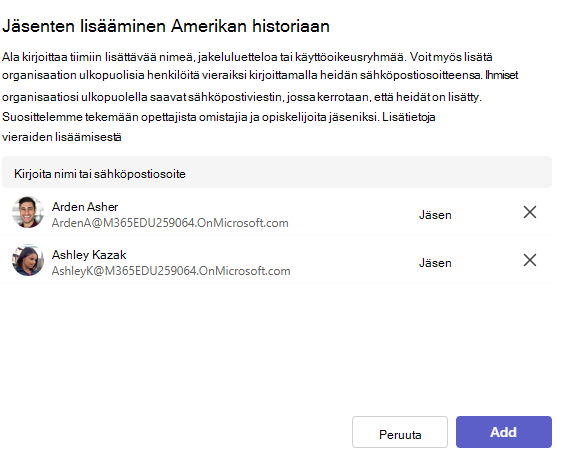Screen dimensions: 561x464
Task: Click the ArdenA@M365EDU259064 email address
Action: coord(170,223)
